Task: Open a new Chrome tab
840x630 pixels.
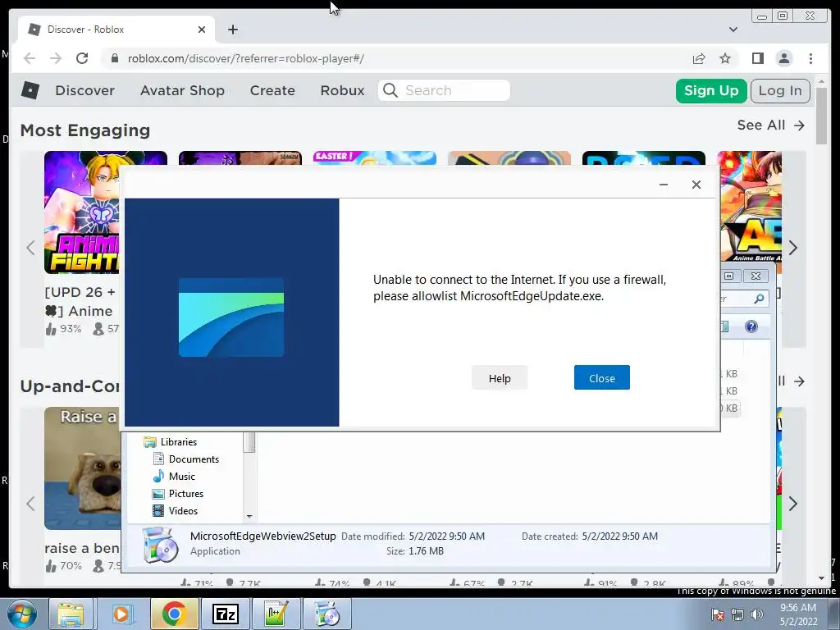Action: click(232, 30)
